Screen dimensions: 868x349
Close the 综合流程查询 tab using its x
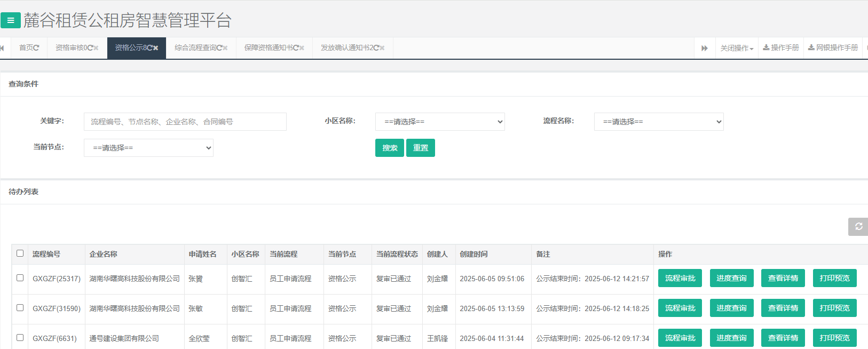click(225, 48)
